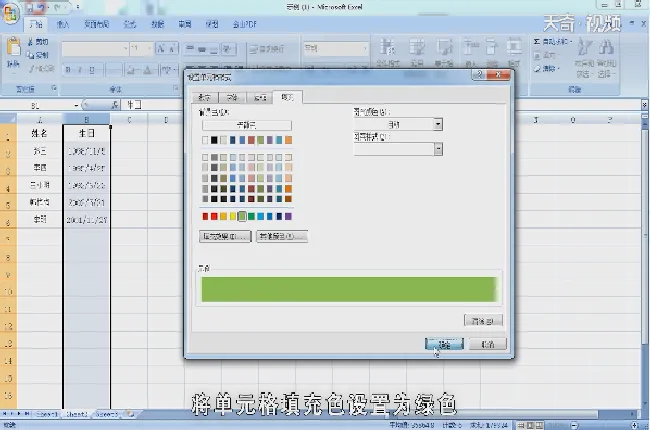The width and height of the screenshot is (650, 430).
Task: Click the Clear eraser icon in editing group
Action: [x=537, y=68]
